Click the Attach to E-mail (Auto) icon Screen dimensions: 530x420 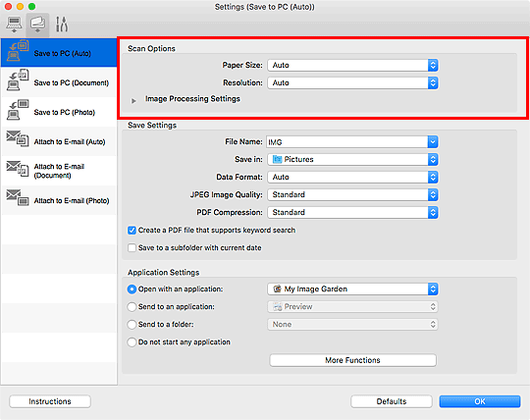18,138
